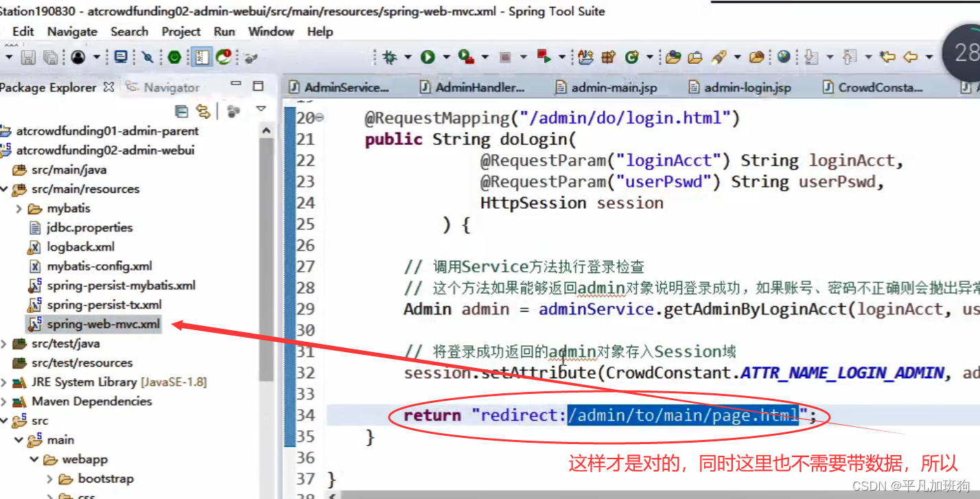Screen dimensions: 980x499
Task: Collapse the doLogin method fold marker
Action: [319, 118]
